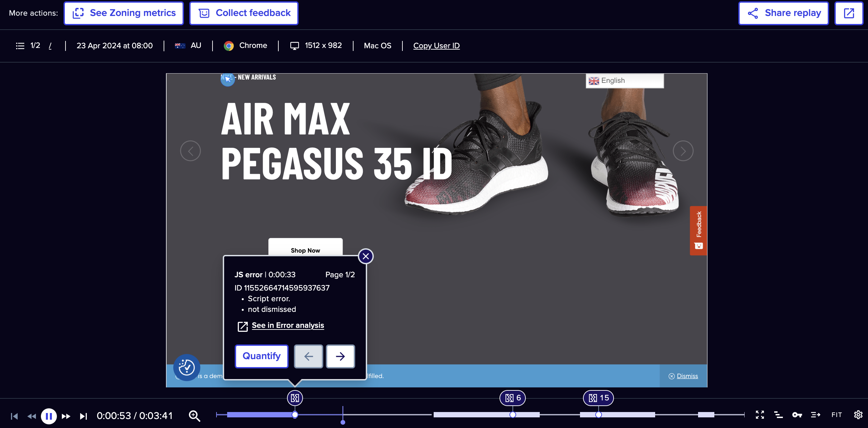Screen dimensions: 868x428
Task: Click Quantify in the error popup
Action: [261, 356]
